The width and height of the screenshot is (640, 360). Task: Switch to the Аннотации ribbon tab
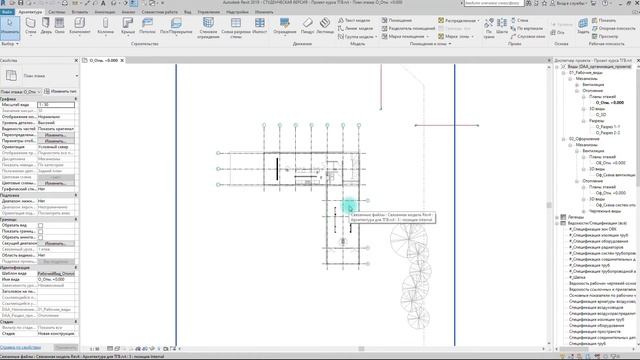pos(105,12)
